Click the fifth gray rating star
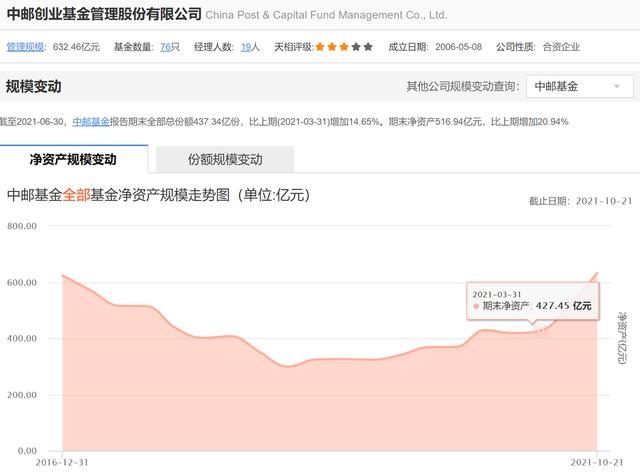640x474 pixels. pyautogui.click(x=368, y=47)
